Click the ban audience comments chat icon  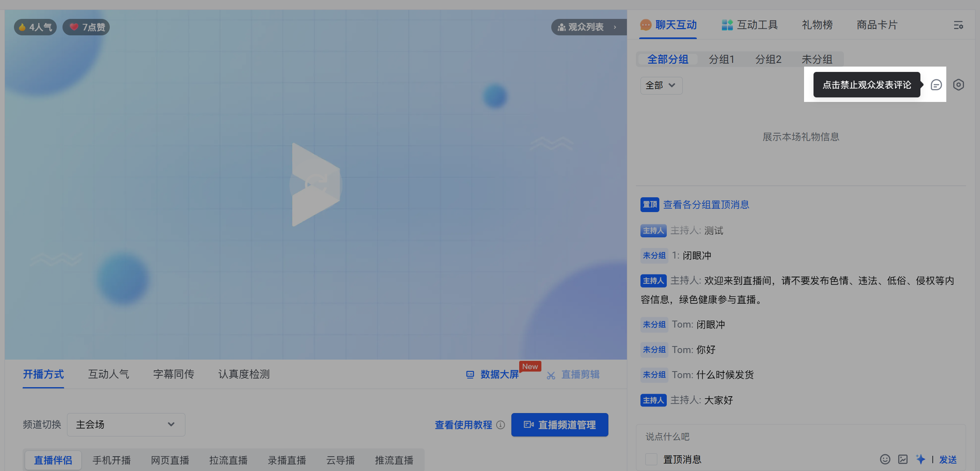pyautogui.click(x=936, y=85)
